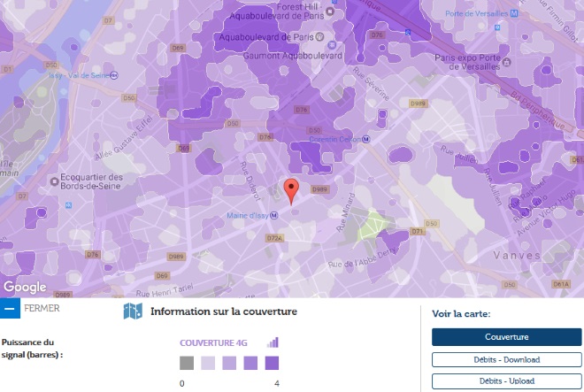This screenshot has height=392, width=584.
Task: Select Ecoquartier des Bords-de-Seine place marker
Action: [x=55, y=181]
